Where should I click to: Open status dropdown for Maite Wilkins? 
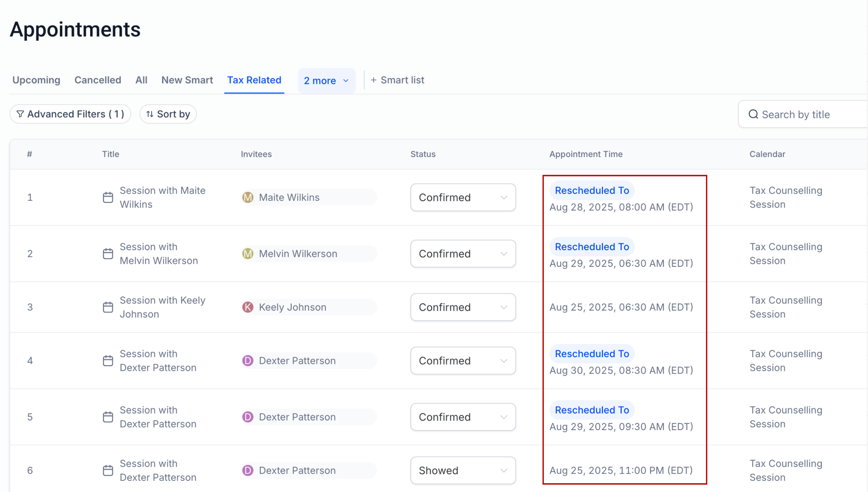pyautogui.click(x=463, y=197)
